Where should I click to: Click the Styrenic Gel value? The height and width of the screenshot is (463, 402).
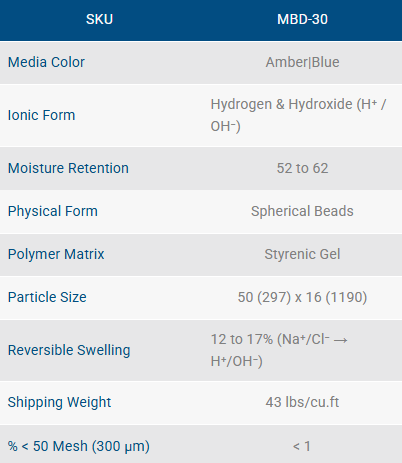[302, 254]
